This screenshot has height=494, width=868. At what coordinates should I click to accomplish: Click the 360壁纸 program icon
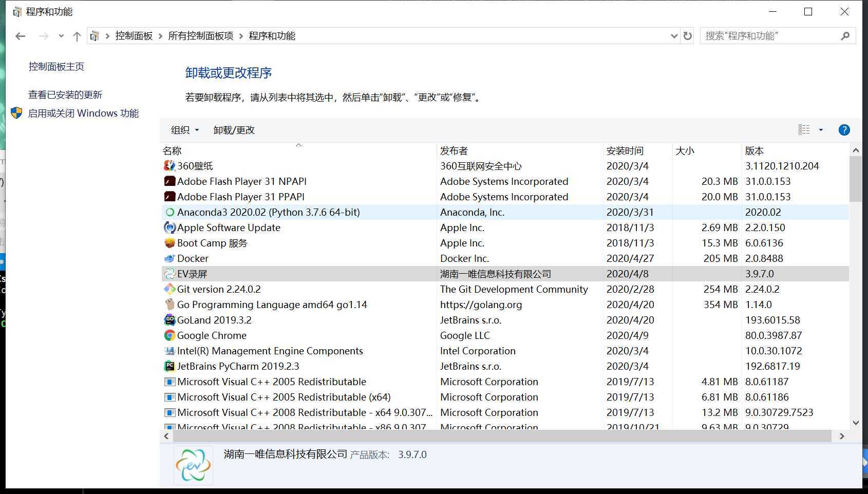[169, 166]
